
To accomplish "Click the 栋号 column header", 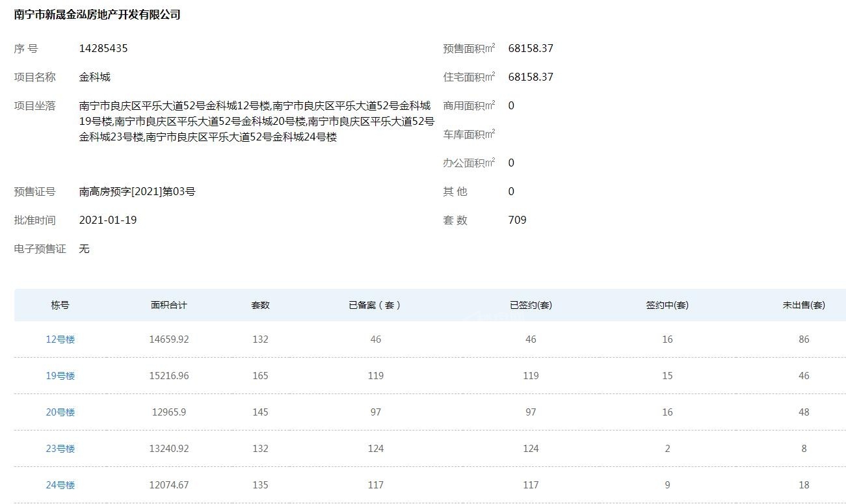I will 60,305.
